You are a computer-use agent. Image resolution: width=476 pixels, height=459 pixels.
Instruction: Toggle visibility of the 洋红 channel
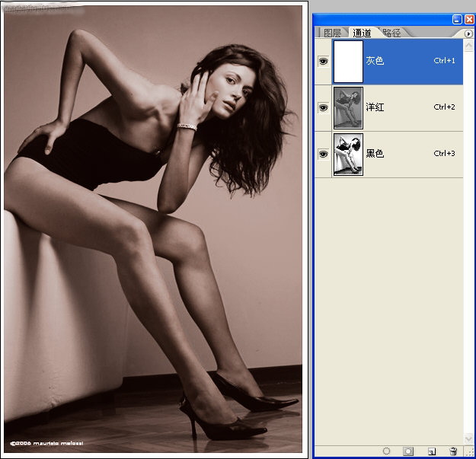click(323, 107)
